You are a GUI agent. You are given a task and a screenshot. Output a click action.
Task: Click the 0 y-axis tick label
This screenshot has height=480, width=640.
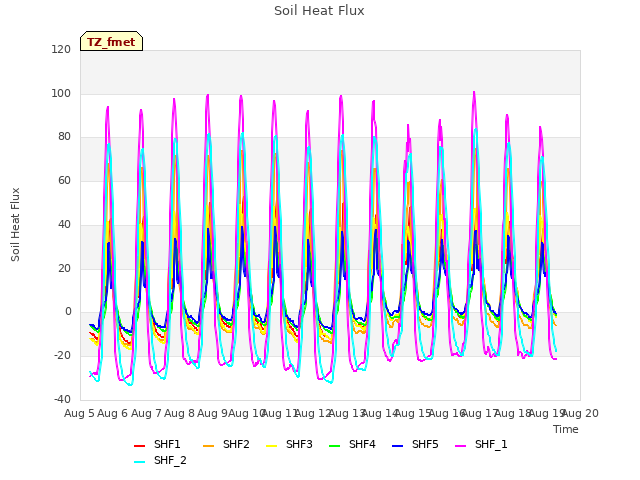coord(68,312)
